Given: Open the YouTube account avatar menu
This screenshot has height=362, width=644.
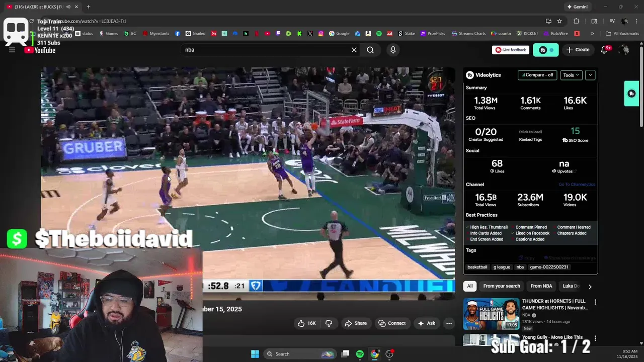Looking at the screenshot, I should tap(624, 50).
